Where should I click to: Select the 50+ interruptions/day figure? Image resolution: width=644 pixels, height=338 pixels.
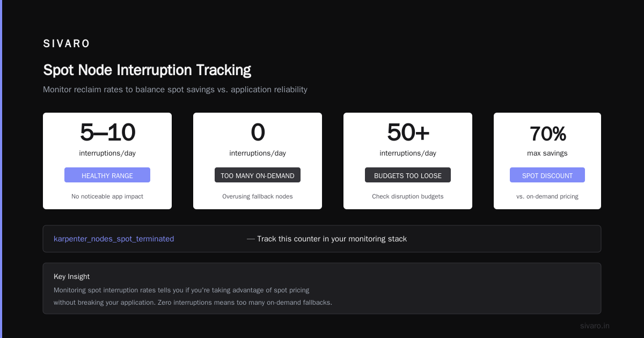point(408,133)
